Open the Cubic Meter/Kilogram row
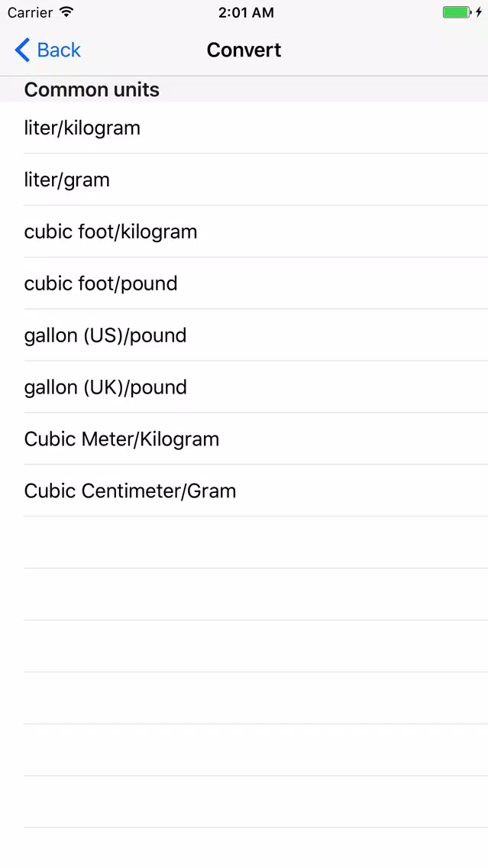Screen dimensions: 488x868 pyautogui.click(x=244, y=439)
